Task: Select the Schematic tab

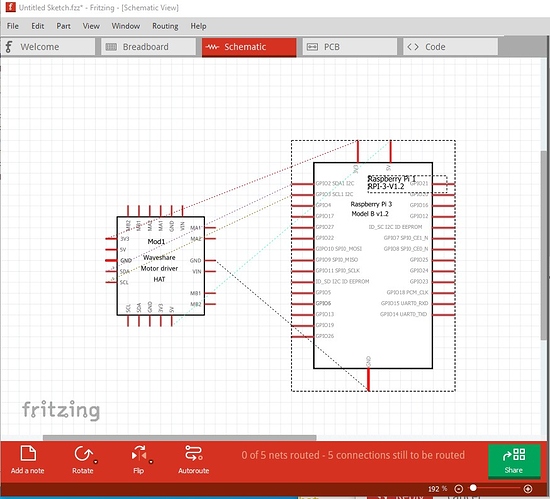Action: click(249, 47)
